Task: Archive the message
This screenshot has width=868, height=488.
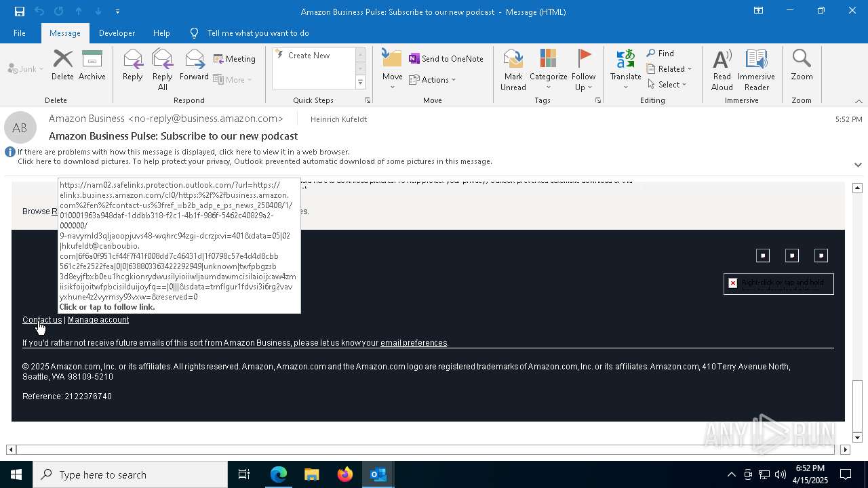Action: coord(92,65)
